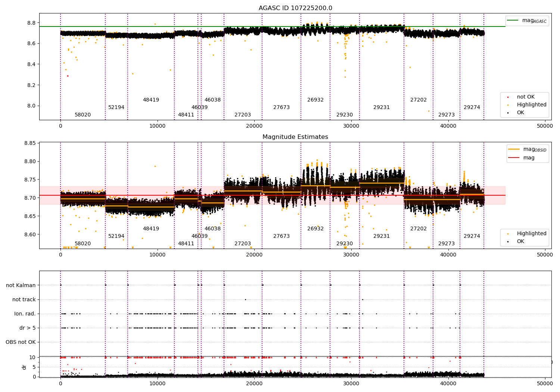This screenshot has height=392, width=560.
Task: Click the 'not track' axis label
Action: 24,299
